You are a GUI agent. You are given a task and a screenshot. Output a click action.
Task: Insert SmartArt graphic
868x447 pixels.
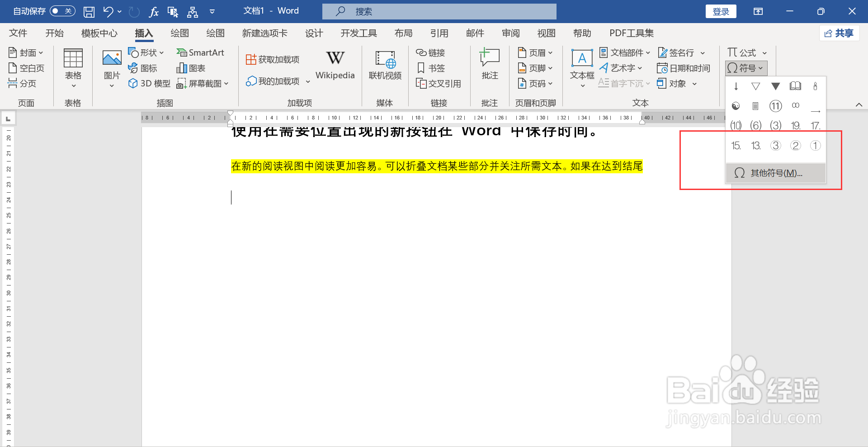(200, 53)
